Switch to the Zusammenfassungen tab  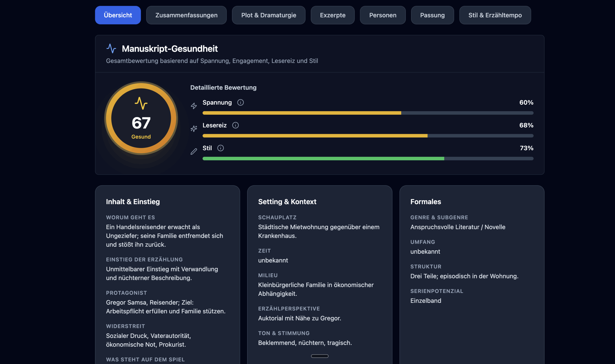point(186,15)
